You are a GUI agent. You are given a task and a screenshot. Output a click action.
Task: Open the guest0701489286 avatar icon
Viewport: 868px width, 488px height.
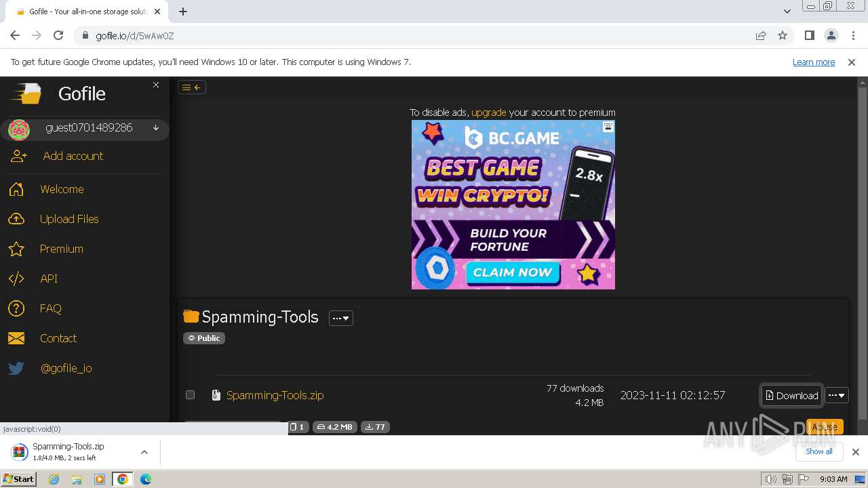(x=19, y=129)
